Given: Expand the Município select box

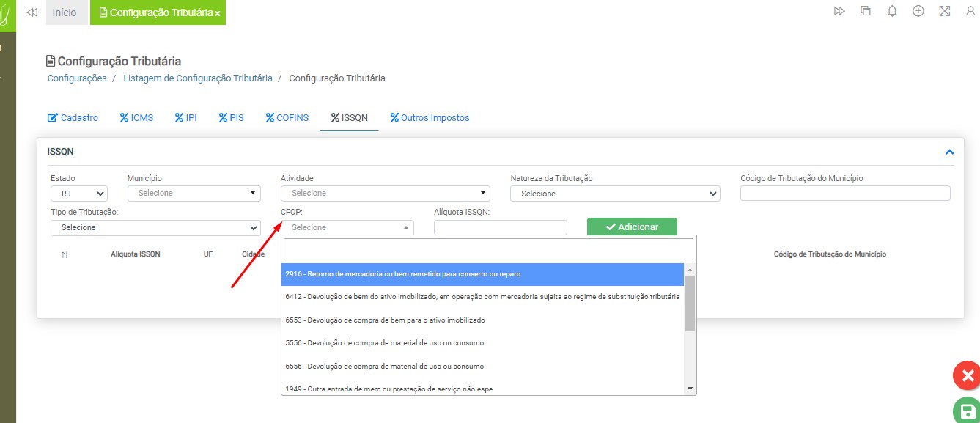Looking at the screenshot, I should [194, 194].
